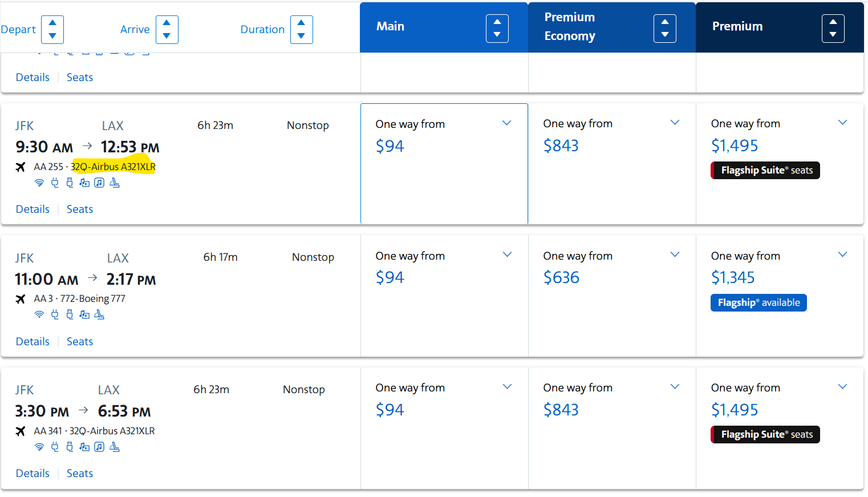
Task: Expand the $94 Main fare for 9:30 AM flight
Action: (506, 123)
